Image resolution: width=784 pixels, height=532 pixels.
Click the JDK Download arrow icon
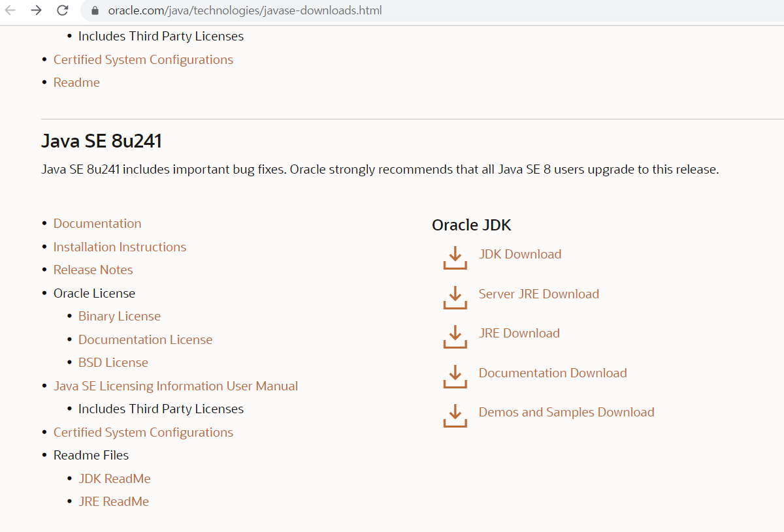pyautogui.click(x=455, y=257)
